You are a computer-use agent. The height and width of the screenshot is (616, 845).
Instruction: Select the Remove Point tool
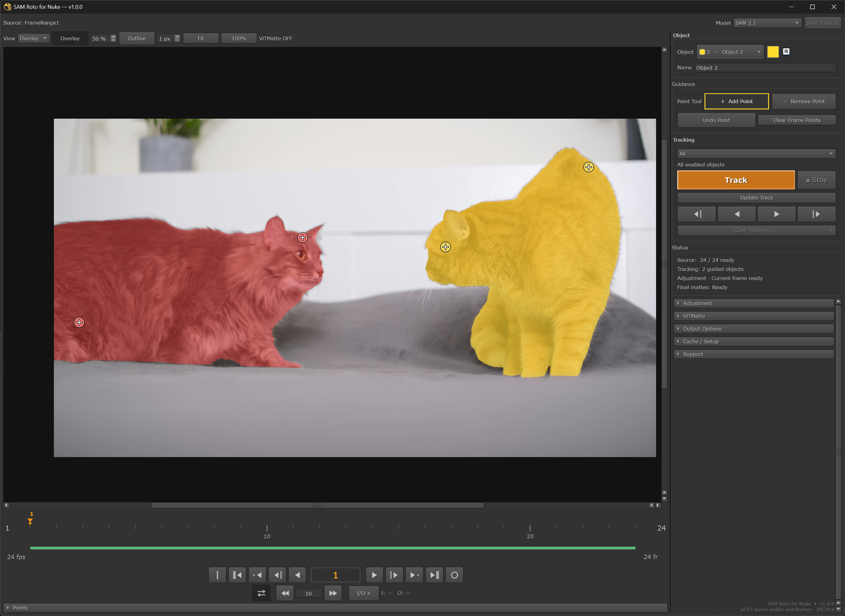pos(804,101)
